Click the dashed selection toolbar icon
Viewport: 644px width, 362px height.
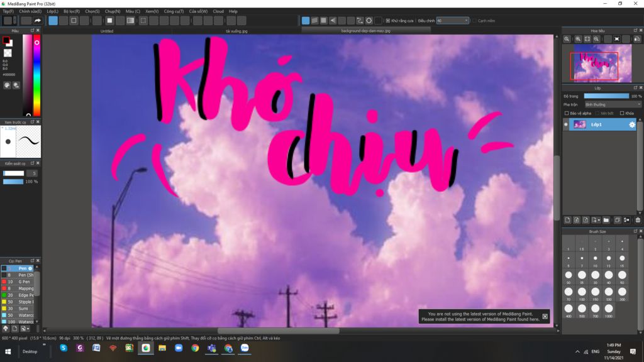click(143, 21)
